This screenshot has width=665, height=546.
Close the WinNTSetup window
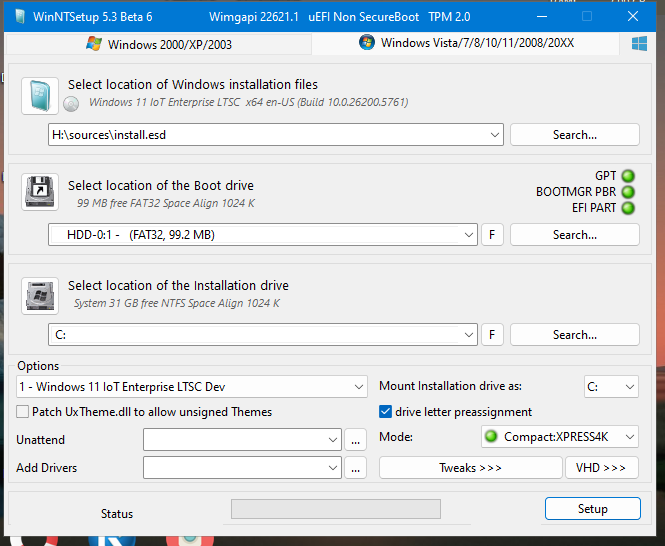tap(633, 17)
